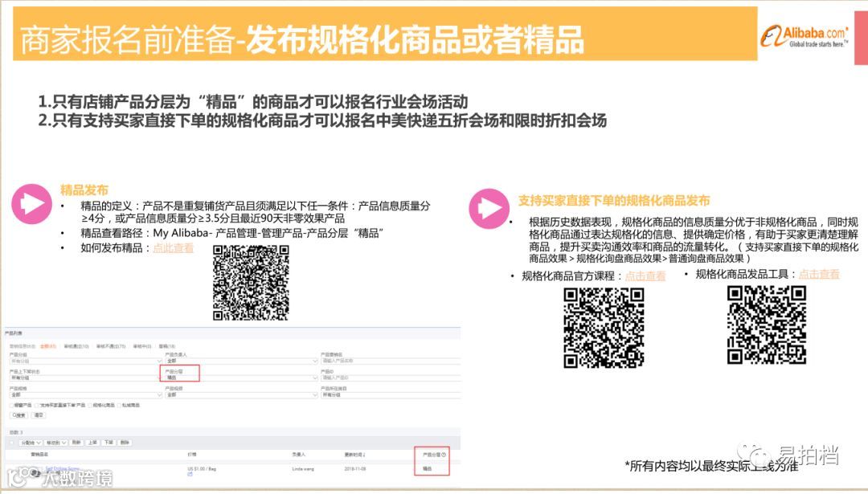
Task: Switch to the 审核中(0) tab
Action: coord(142,346)
